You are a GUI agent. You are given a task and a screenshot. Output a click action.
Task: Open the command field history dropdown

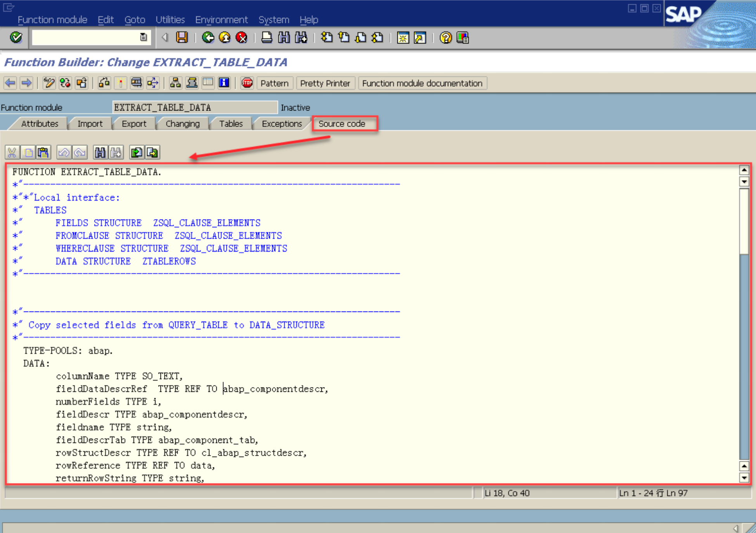tap(143, 37)
